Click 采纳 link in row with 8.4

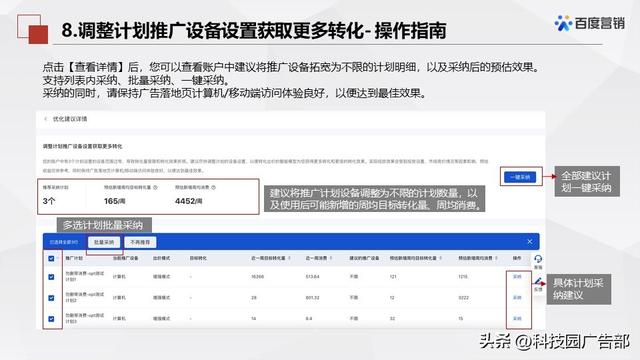pos(517,318)
